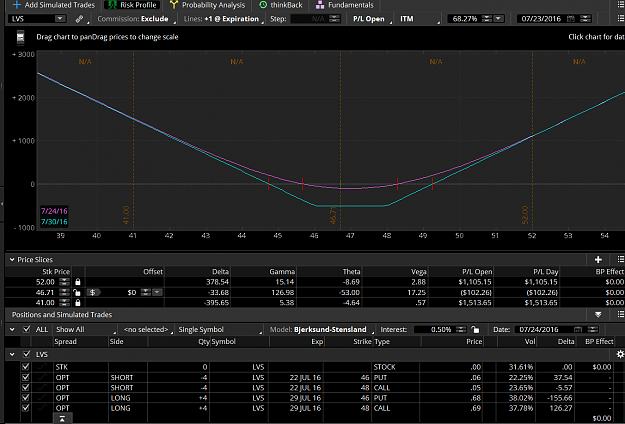
Task: Add a new price slice with plus icon
Action: (x=598, y=259)
